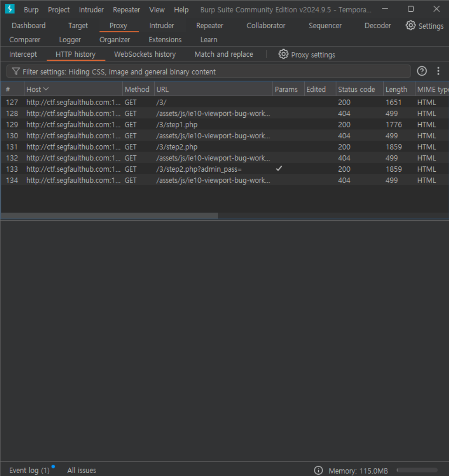Select request /3/step2.php?admin_pass=
Image resolution: width=449 pixels, height=476 pixels.
(x=224, y=169)
